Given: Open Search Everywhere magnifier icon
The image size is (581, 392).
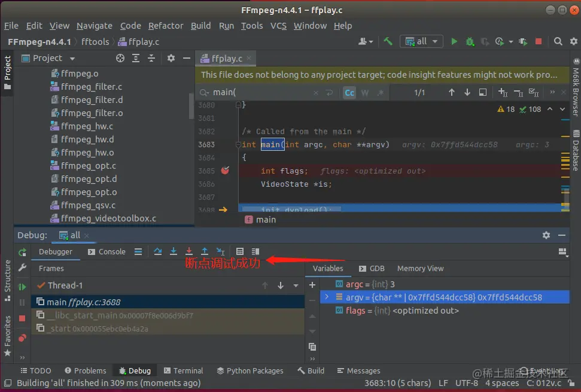Looking at the screenshot, I should pyautogui.click(x=558, y=41).
